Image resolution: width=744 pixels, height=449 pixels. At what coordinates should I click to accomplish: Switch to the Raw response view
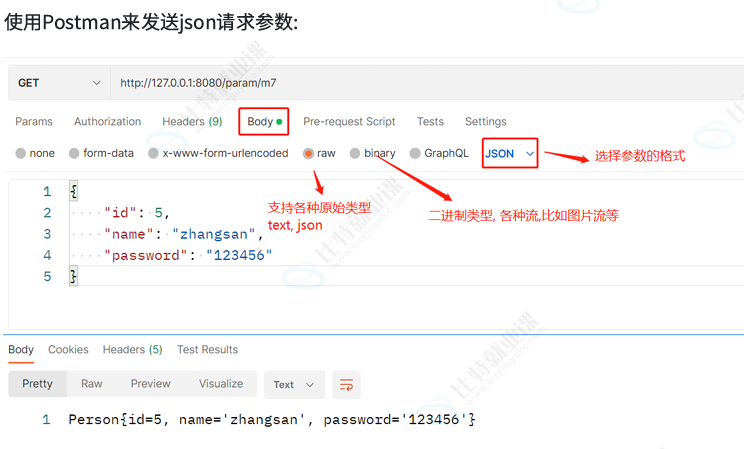[x=92, y=384]
